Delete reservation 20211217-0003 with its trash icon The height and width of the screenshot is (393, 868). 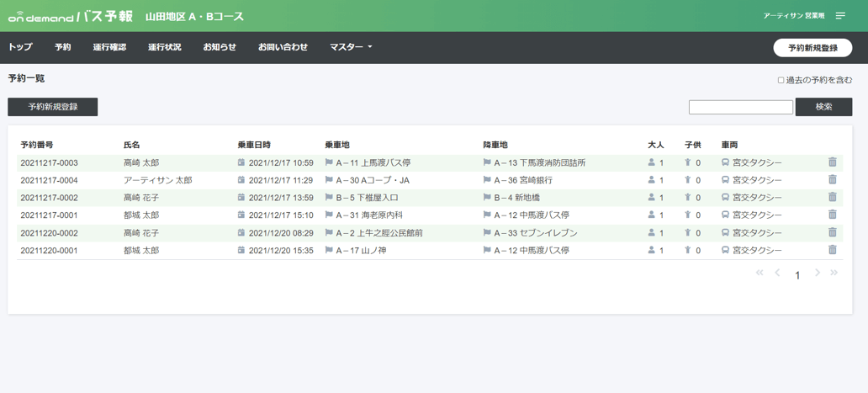coord(832,162)
